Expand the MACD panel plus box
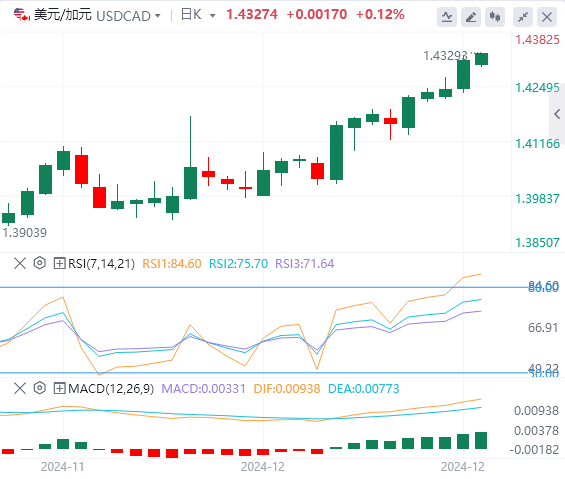 click(59, 389)
